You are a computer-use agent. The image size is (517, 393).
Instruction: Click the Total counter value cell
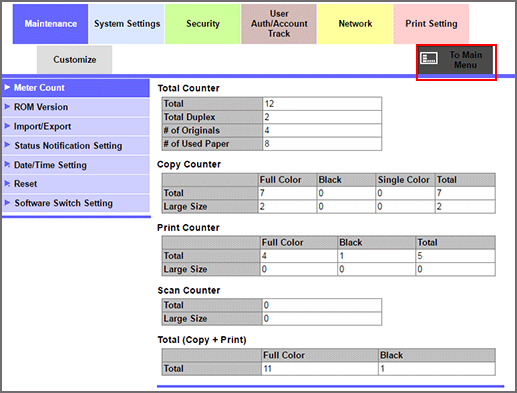322,104
